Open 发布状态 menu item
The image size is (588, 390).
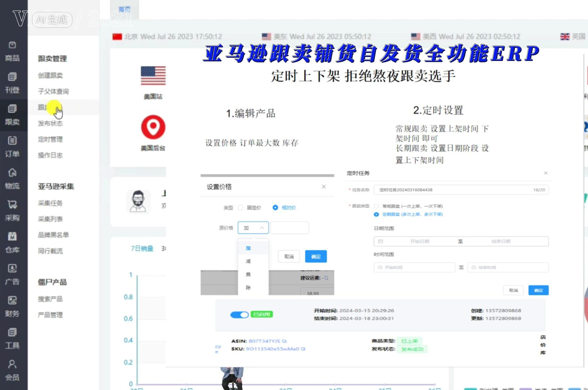[50, 123]
